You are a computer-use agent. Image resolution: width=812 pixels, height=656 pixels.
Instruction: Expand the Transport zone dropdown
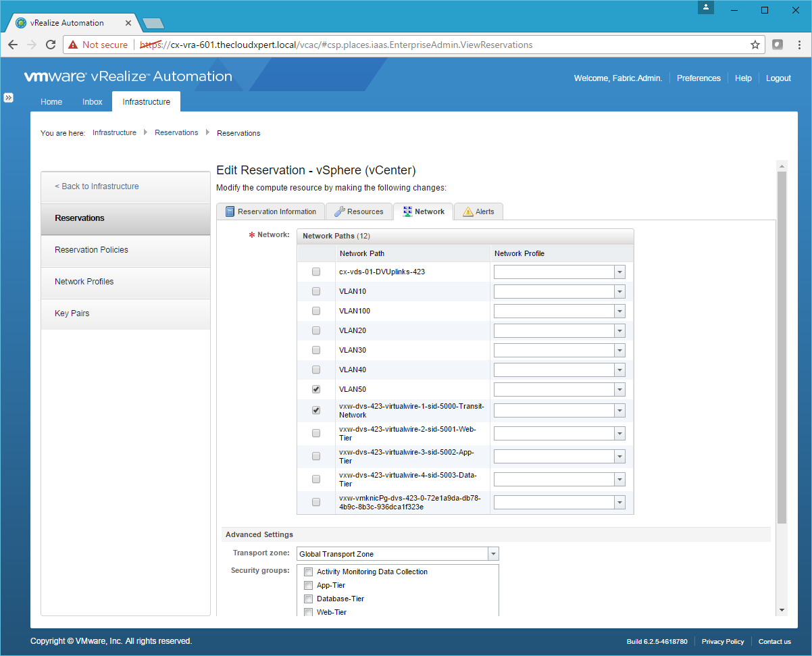tap(493, 554)
